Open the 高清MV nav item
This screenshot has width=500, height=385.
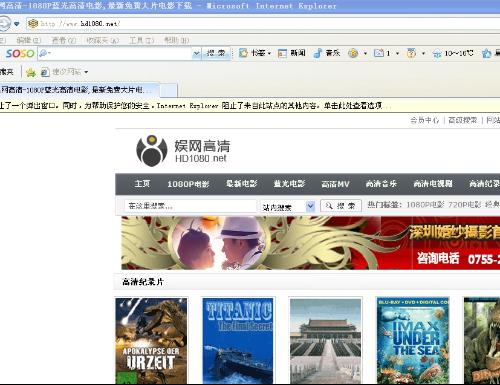[335, 184]
